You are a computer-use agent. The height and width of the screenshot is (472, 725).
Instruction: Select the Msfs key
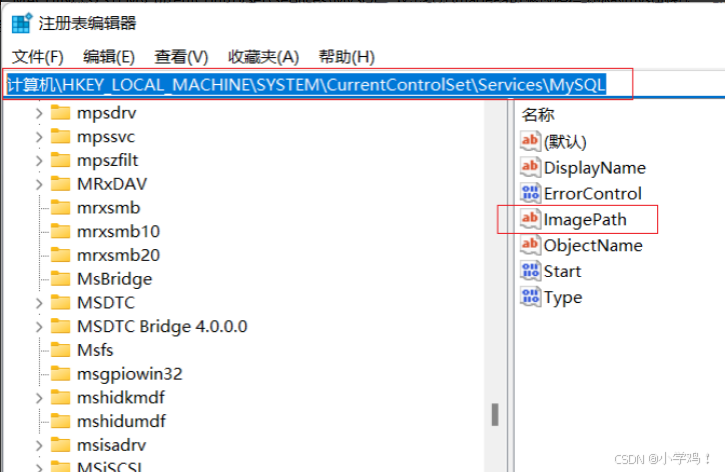click(95, 350)
